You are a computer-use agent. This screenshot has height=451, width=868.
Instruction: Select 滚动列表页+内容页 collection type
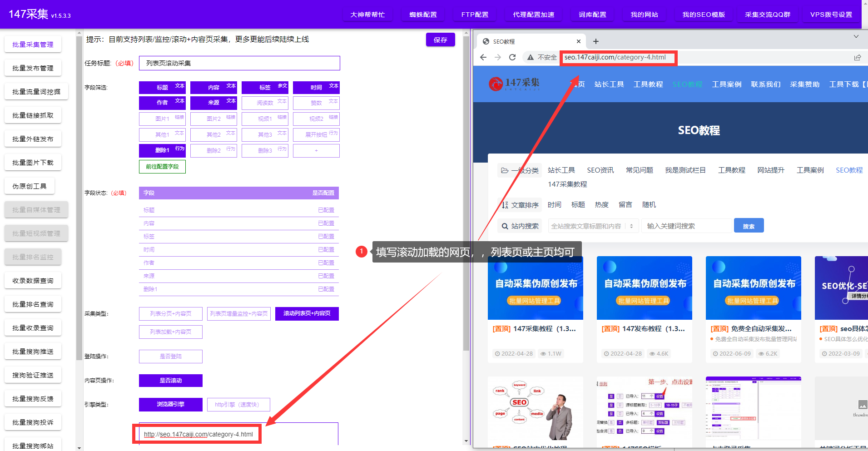307,313
